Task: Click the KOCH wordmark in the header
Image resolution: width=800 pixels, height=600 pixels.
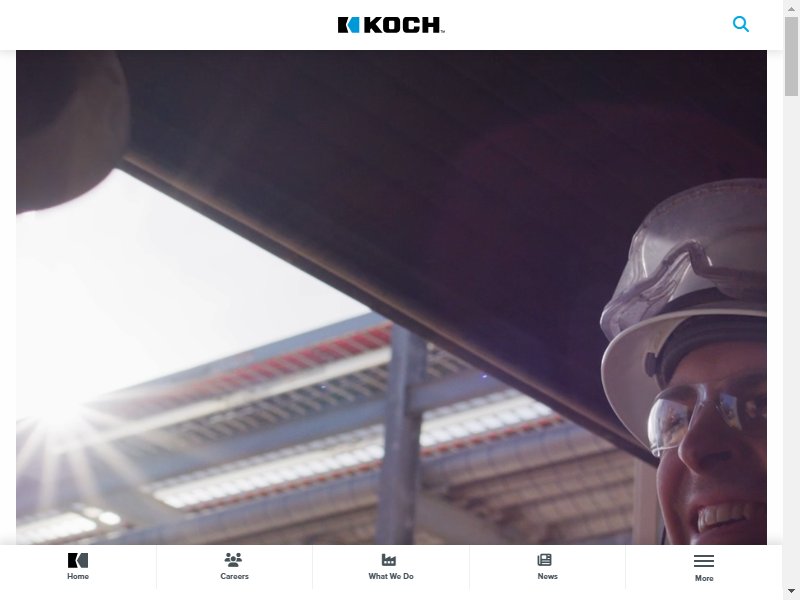Action: (x=403, y=24)
